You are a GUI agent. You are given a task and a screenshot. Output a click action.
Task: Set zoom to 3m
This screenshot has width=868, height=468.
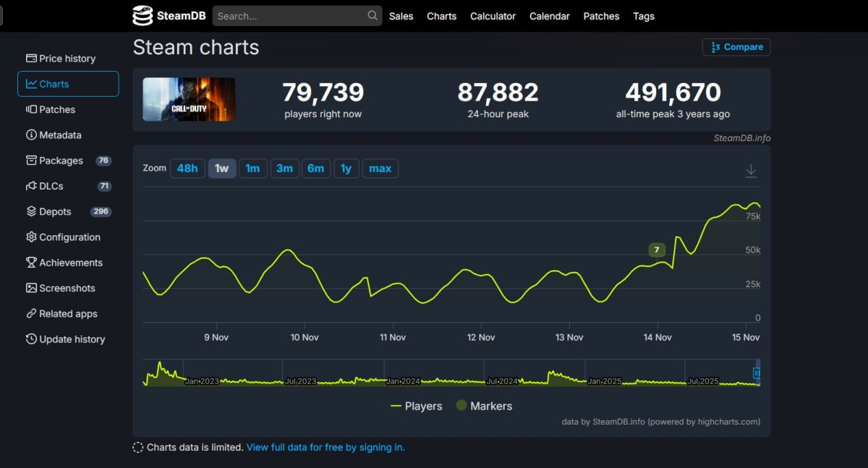[x=284, y=169]
